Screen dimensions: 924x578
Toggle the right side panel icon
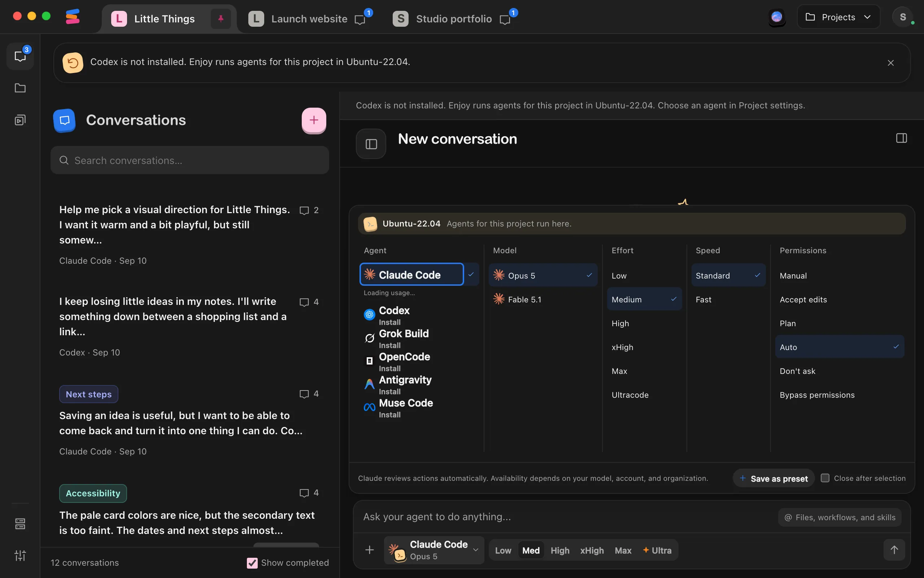[x=902, y=138]
